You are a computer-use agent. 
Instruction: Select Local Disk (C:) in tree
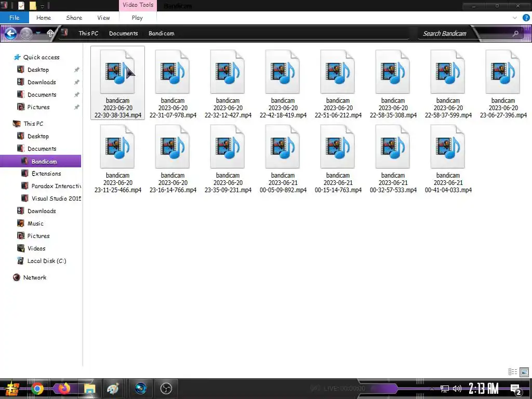(x=46, y=261)
